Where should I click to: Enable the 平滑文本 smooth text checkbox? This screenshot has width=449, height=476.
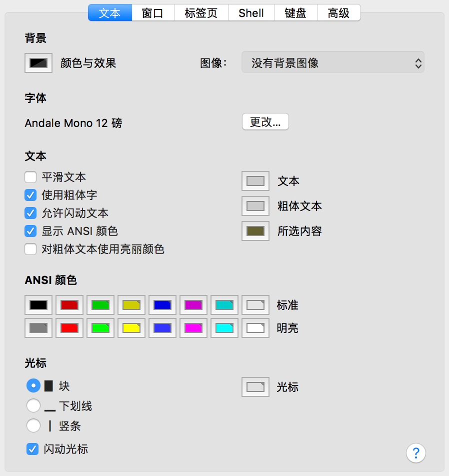(30, 176)
